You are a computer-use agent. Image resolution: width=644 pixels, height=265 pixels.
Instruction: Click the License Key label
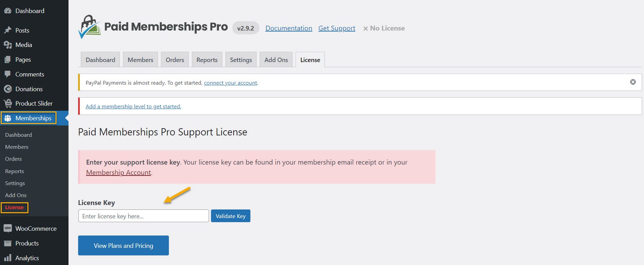point(97,203)
